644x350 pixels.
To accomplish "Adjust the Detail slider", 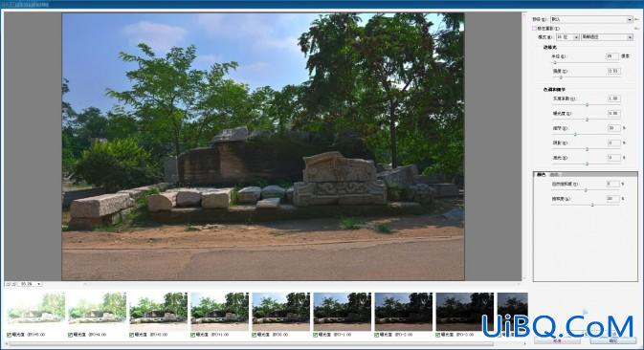I will pos(575,134).
